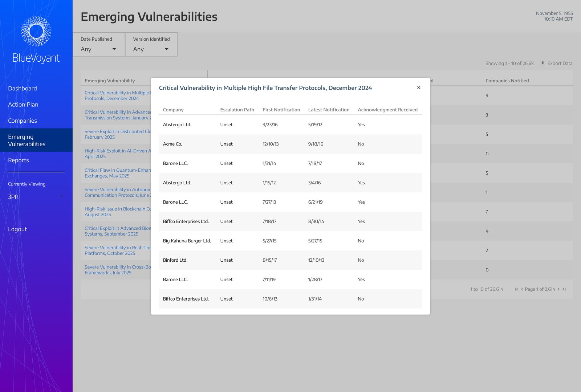Viewport: 581px width, 392px height.
Task: Click the Page 1 of 2,614 indicator
Action: 540,289
